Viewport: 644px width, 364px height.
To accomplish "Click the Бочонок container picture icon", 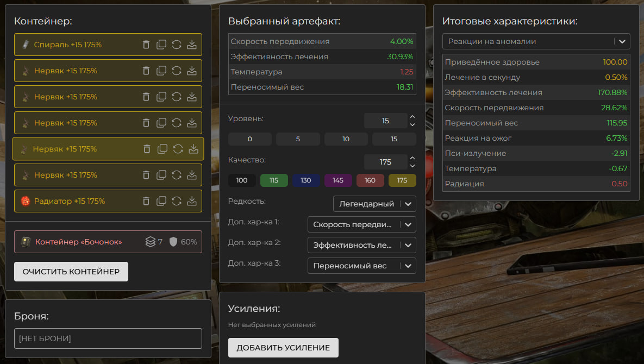I will 26,242.
